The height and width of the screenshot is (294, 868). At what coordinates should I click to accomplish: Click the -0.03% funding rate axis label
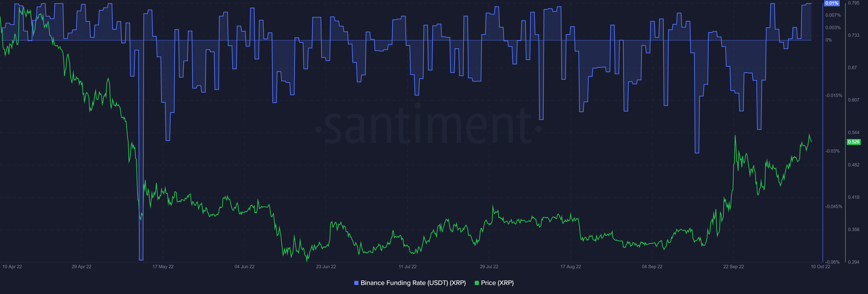tap(832, 151)
